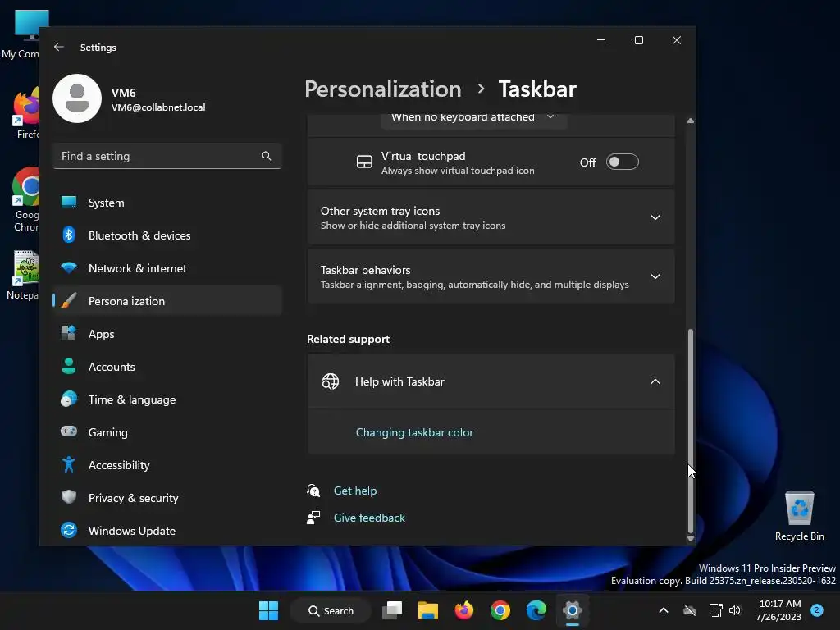Click the cloud sync tray icon

690,610
